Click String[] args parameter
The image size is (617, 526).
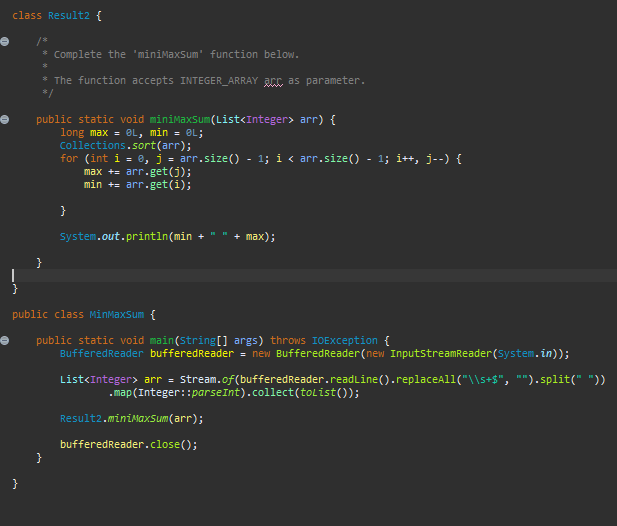(x=219, y=340)
